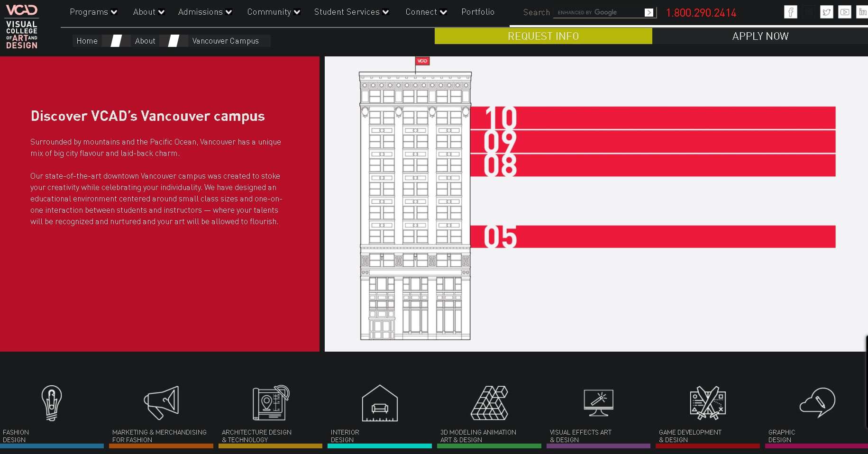Select floor 08 bar on the building
Image resolution: width=868 pixels, height=454 pixels.
click(x=653, y=165)
